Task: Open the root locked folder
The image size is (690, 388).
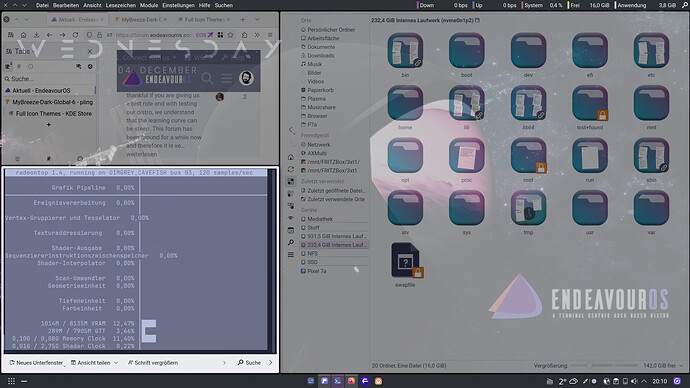Action: coord(528,155)
